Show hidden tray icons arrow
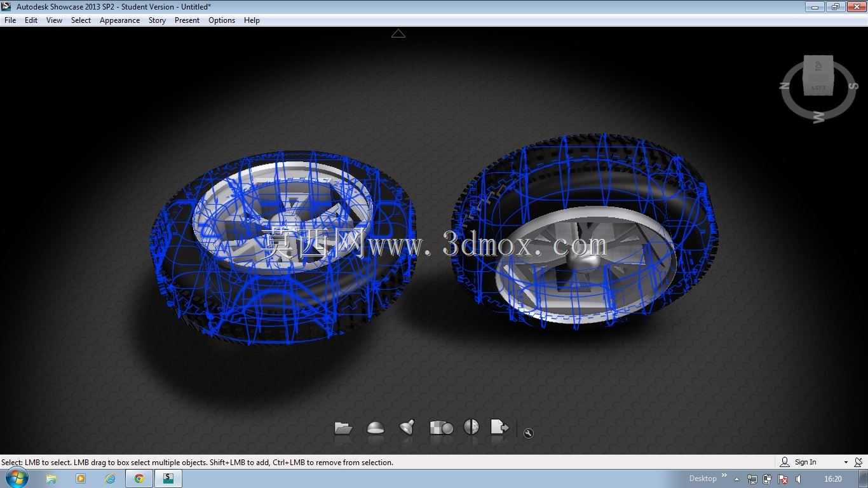 click(x=737, y=479)
